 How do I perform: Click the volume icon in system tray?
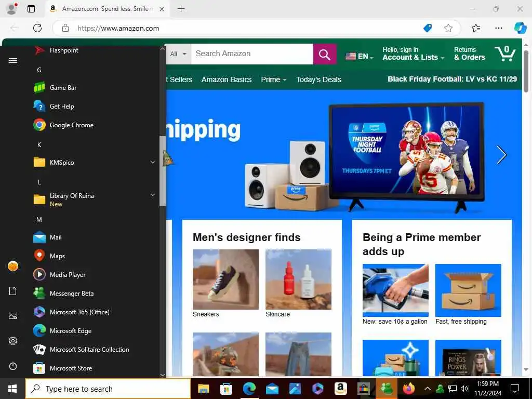pos(464,389)
